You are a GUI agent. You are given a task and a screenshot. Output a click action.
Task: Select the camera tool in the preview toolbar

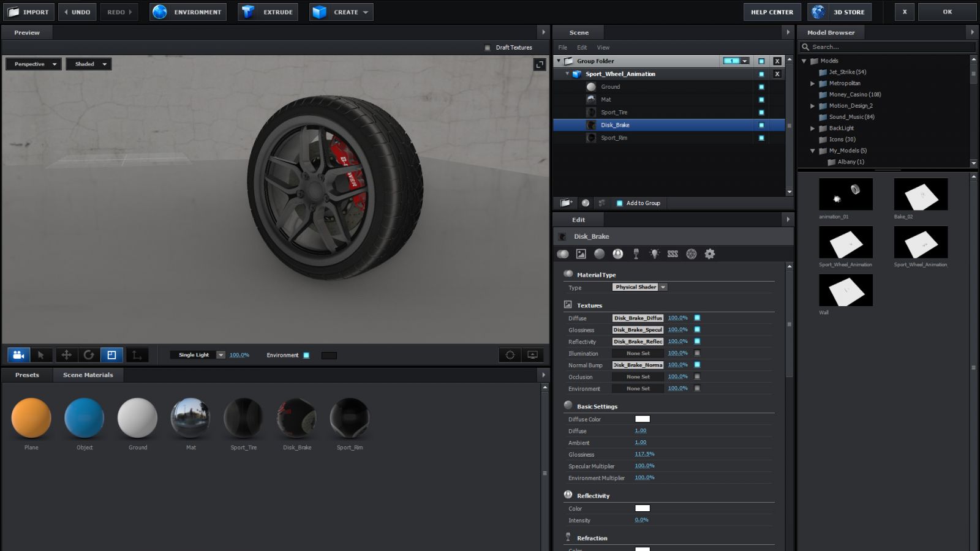pyautogui.click(x=18, y=355)
